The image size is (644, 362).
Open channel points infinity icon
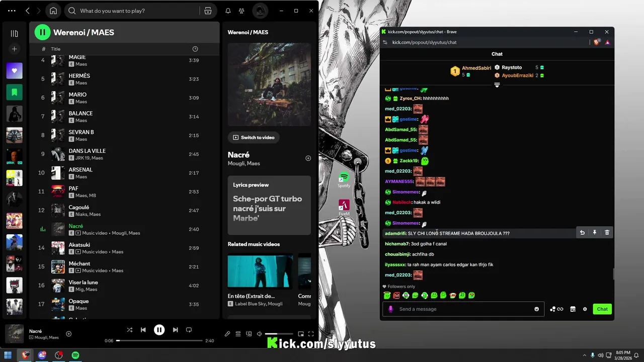[556, 309]
